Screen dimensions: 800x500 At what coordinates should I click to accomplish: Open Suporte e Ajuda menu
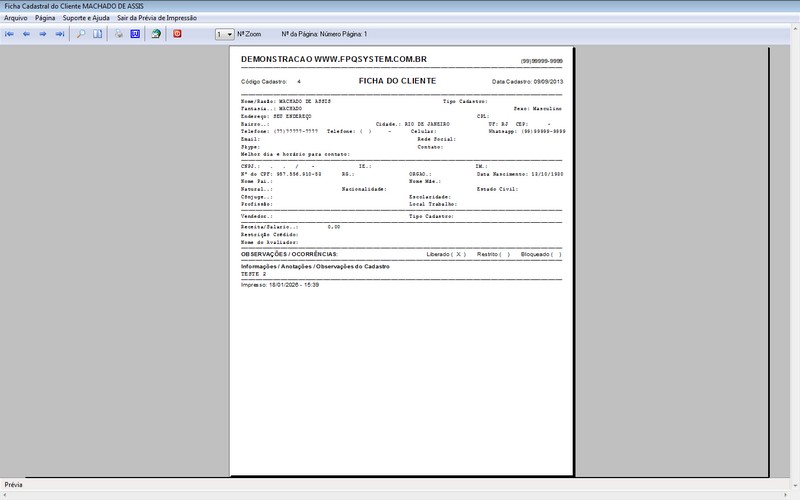coord(86,18)
